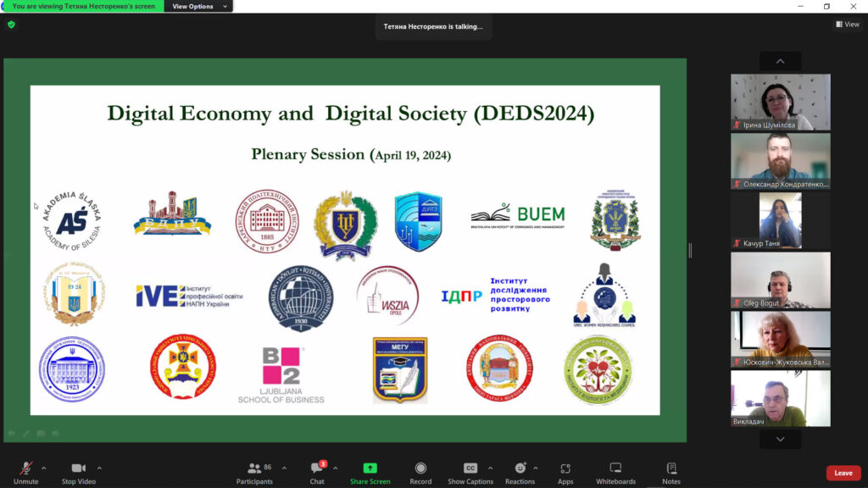The image size is (868, 488).
Task: Expand the Share Screen options caret
Action: pos(390,468)
